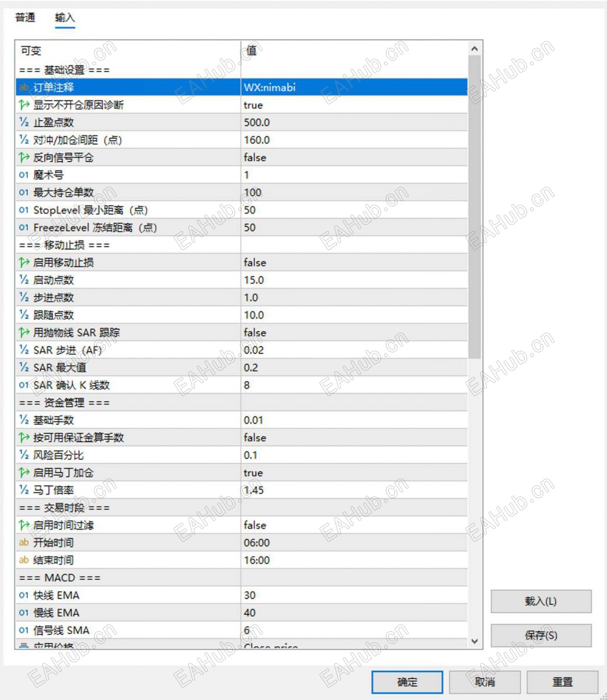Click the boolean icon beside 显示不开仓原因诊断

click(x=24, y=105)
